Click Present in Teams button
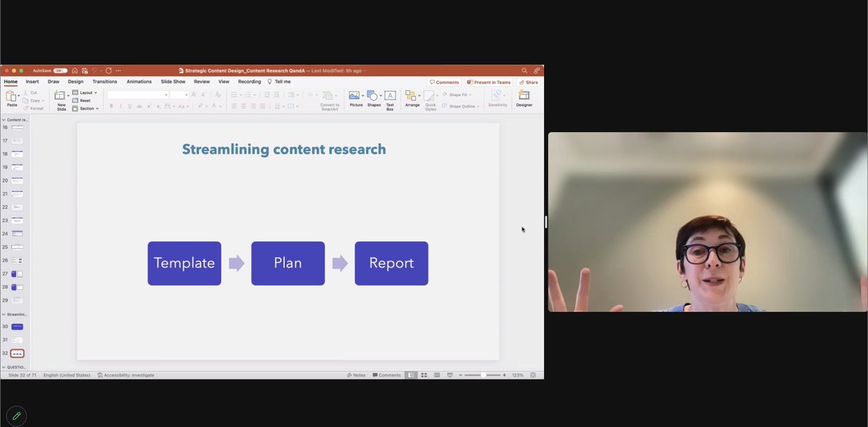The width and height of the screenshot is (868, 427). click(x=489, y=82)
